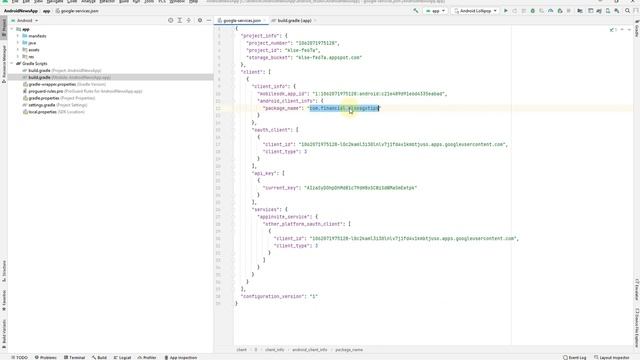Open the File menu
The height and width of the screenshot is (360, 640).
tap(15, 2)
